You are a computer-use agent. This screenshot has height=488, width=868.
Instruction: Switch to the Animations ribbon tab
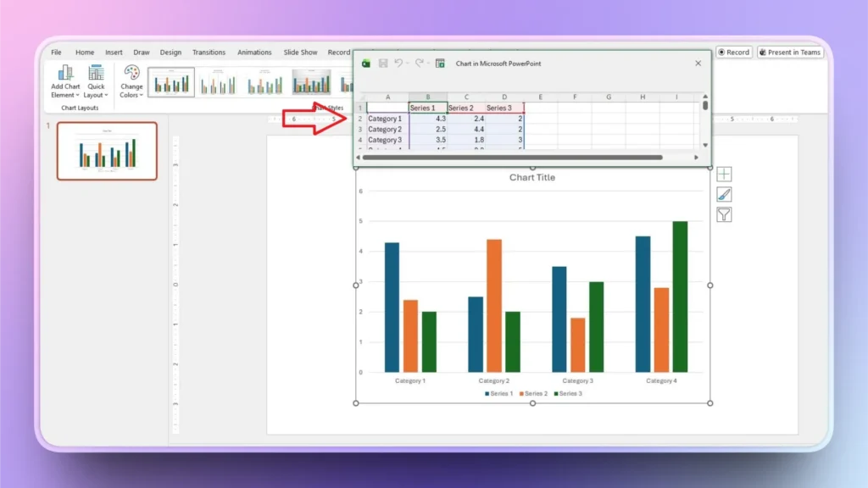coord(254,52)
